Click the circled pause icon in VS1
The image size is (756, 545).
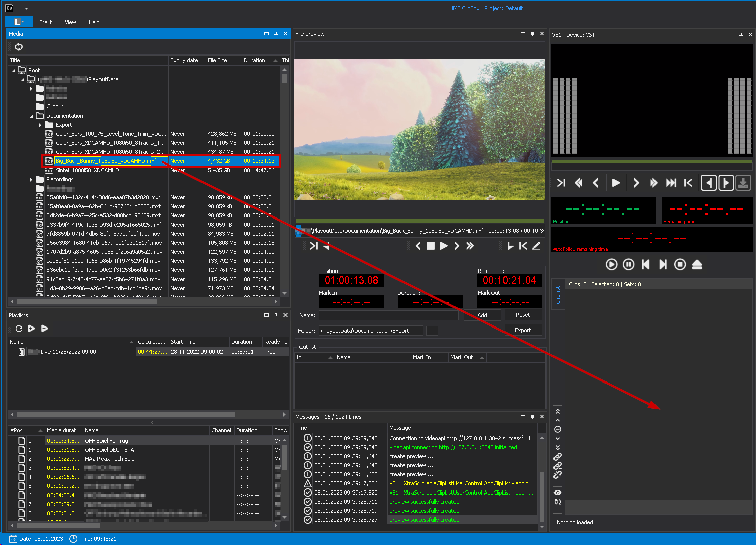coord(629,264)
